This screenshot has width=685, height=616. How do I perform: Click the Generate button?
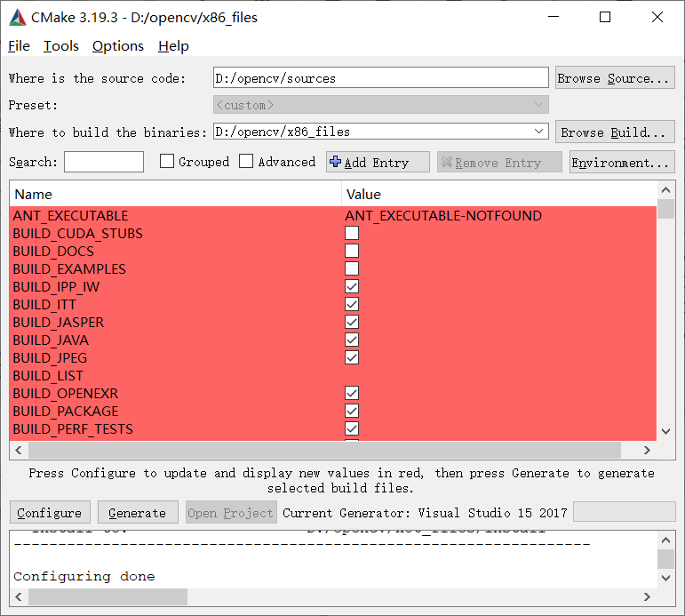(138, 512)
